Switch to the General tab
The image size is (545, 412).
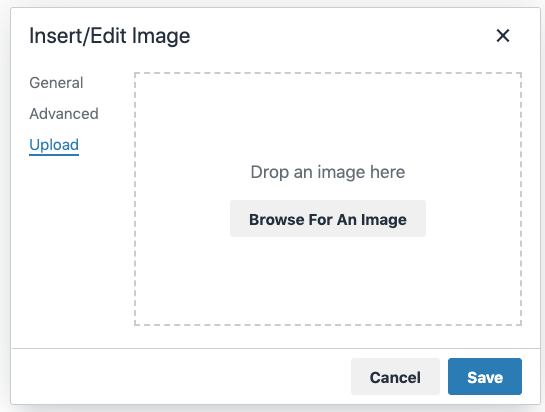click(x=56, y=83)
